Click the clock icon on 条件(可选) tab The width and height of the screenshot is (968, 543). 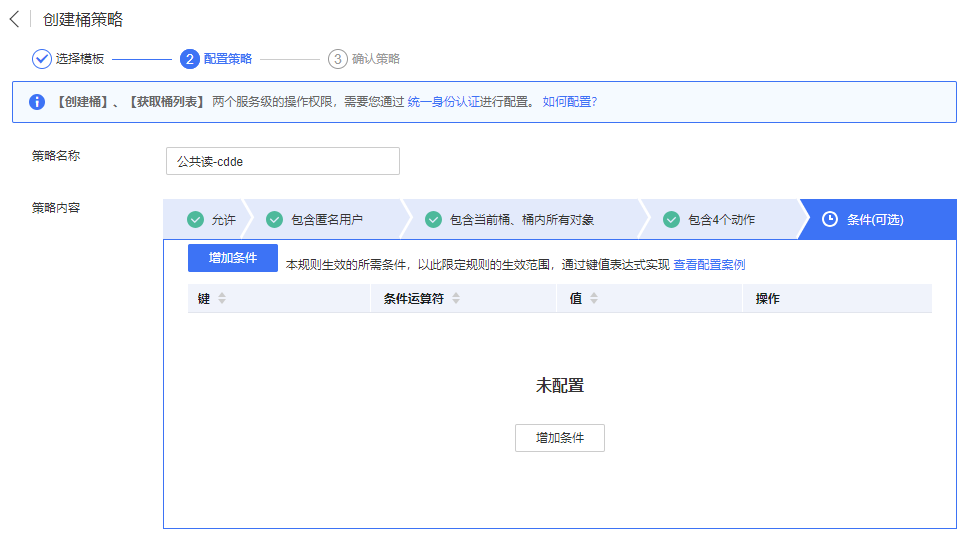coord(829,220)
